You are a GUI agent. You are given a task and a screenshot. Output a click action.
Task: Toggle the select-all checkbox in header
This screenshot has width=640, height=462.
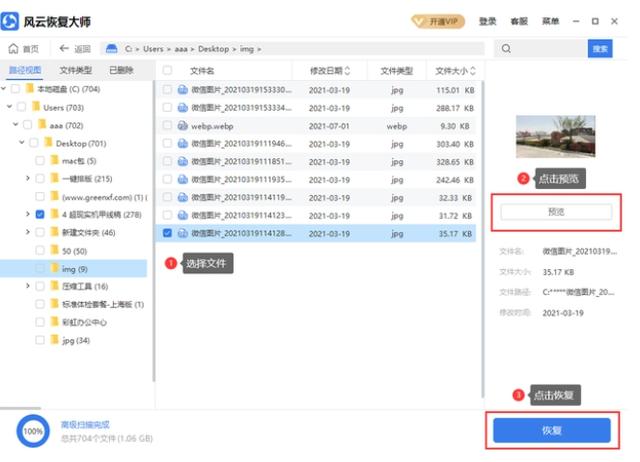[x=167, y=70]
